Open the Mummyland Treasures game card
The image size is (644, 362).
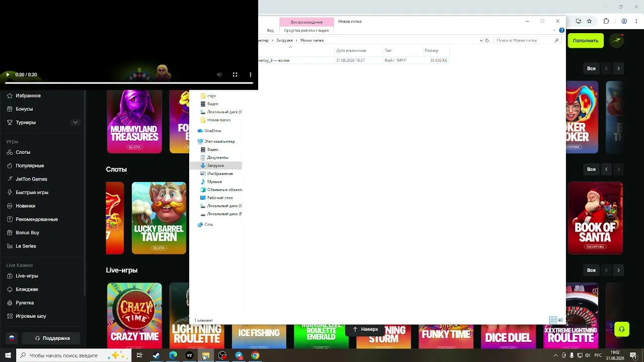point(134,122)
